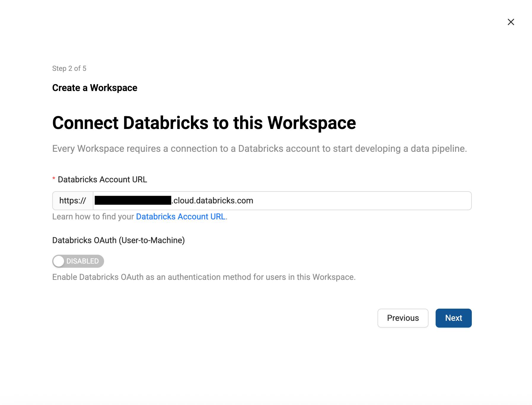This screenshot has width=532, height=405.
Task: Click the 'Databricks OAuth (User-to-Machine)' label
Action: 118,240
